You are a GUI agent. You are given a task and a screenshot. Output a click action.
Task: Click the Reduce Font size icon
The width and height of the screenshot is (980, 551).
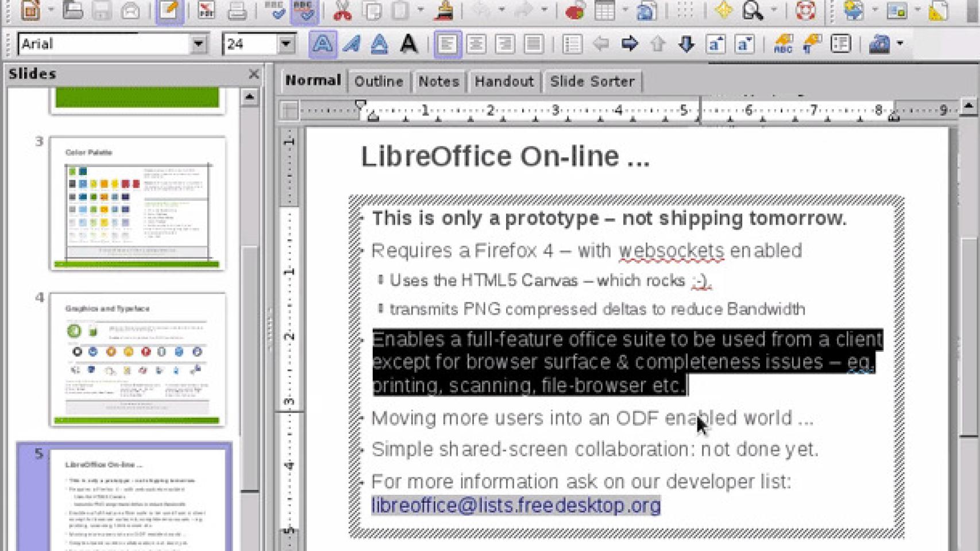point(744,44)
